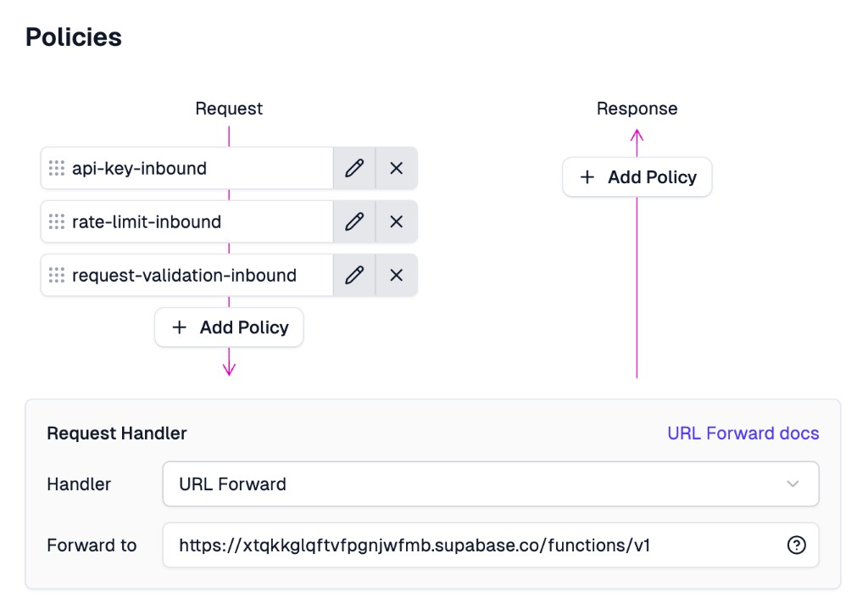Viewport: 868px width, 615px height.
Task: Open the URL Forward docs link
Action: pyautogui.click(x=742, y=433)
